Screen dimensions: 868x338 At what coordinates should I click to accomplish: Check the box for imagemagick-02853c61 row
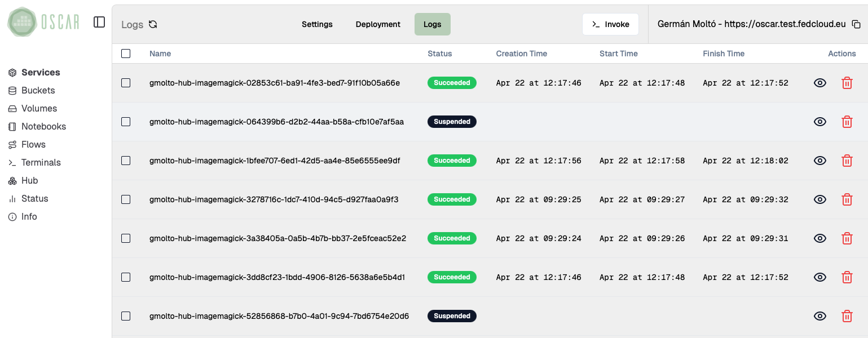point(126,83)
